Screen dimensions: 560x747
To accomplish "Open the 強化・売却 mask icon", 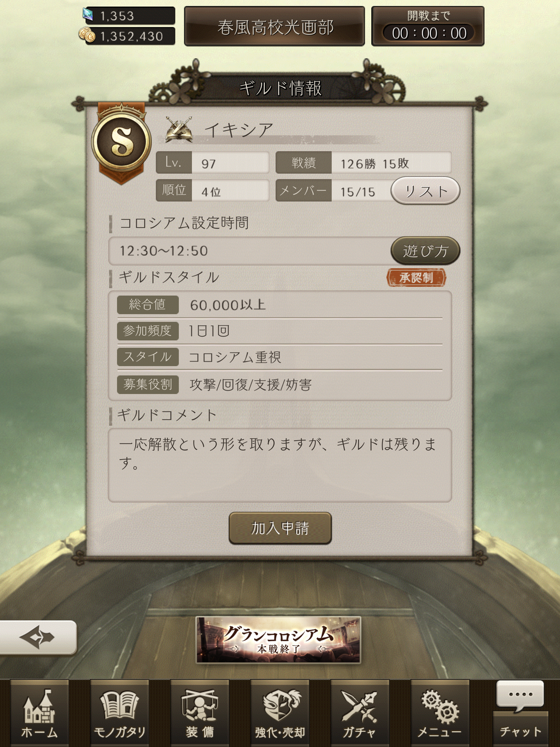I will point(280,713).
